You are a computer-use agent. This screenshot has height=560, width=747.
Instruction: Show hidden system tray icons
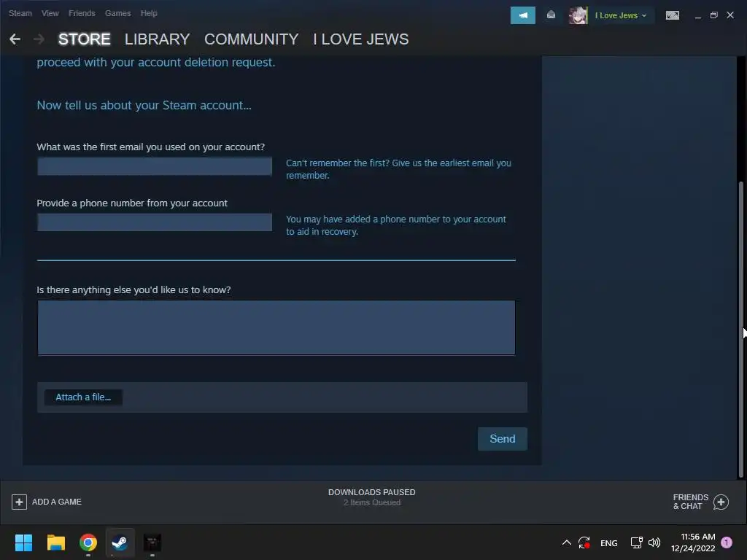click(566, 542)
